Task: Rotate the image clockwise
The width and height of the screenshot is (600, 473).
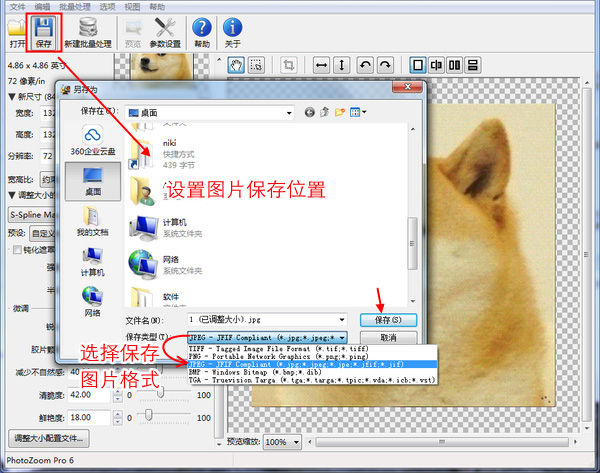Action: 385,65
